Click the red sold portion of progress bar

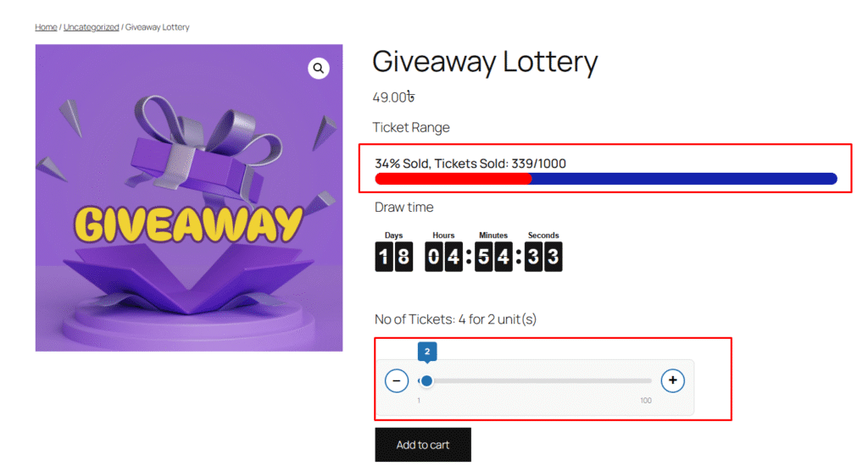point(453,179)
